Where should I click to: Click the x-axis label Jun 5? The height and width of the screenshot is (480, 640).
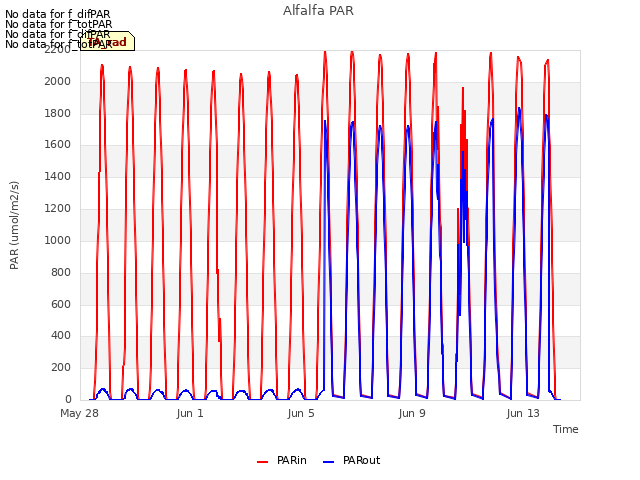[301, 413]
